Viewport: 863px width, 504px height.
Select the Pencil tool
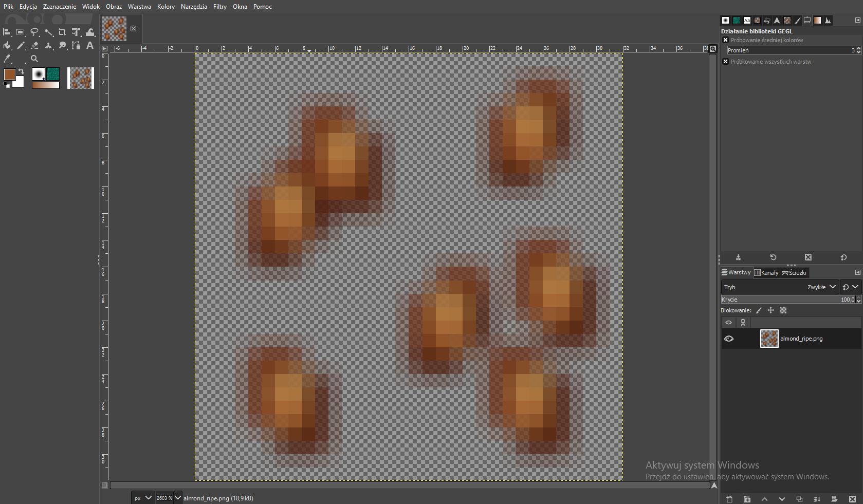21,46
